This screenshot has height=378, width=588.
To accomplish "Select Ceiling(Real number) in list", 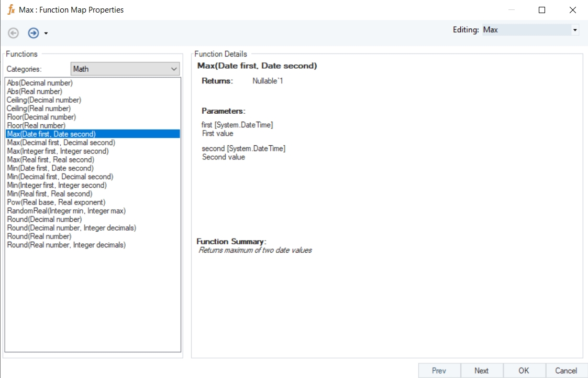I will [39, 109].
